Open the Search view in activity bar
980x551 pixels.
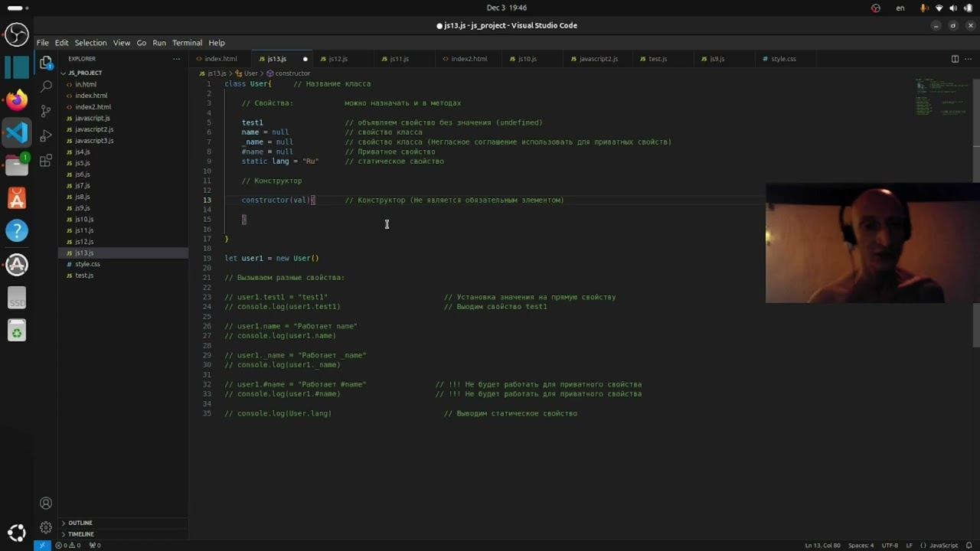[46, 87]
